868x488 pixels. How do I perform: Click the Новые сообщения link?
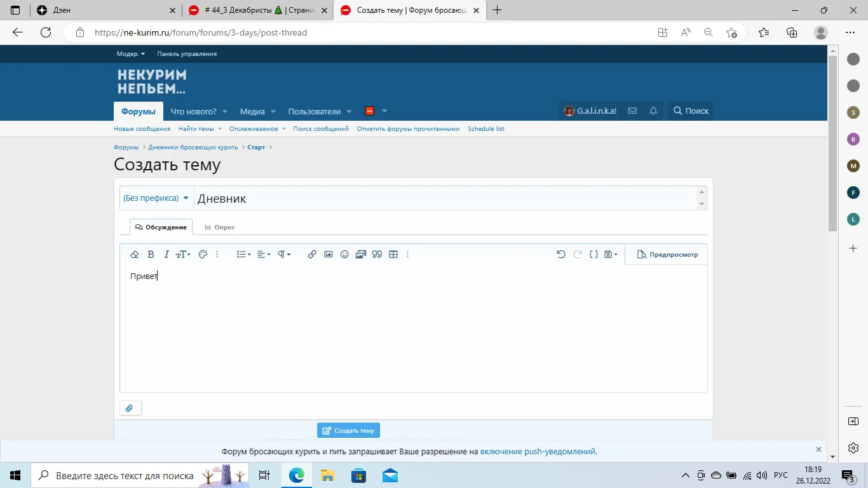142,128
